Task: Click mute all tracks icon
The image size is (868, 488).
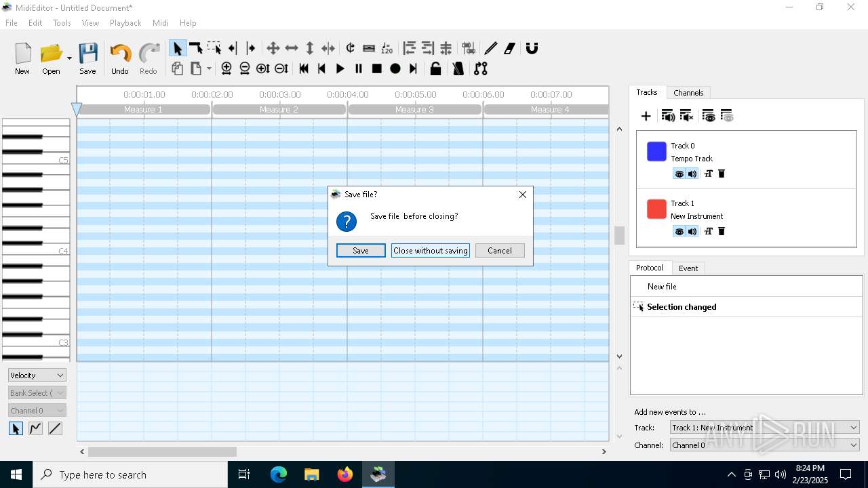Action: (x=686, y=117)
